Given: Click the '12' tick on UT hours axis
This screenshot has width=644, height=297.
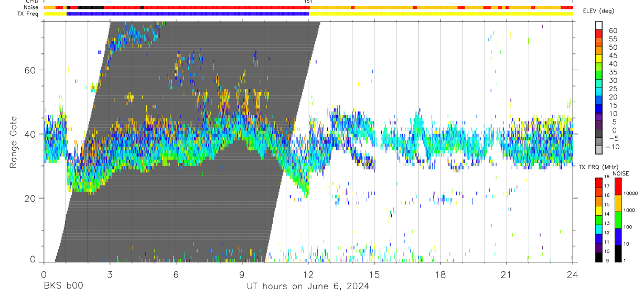Looking at the screenshot, I should (308, 274).
